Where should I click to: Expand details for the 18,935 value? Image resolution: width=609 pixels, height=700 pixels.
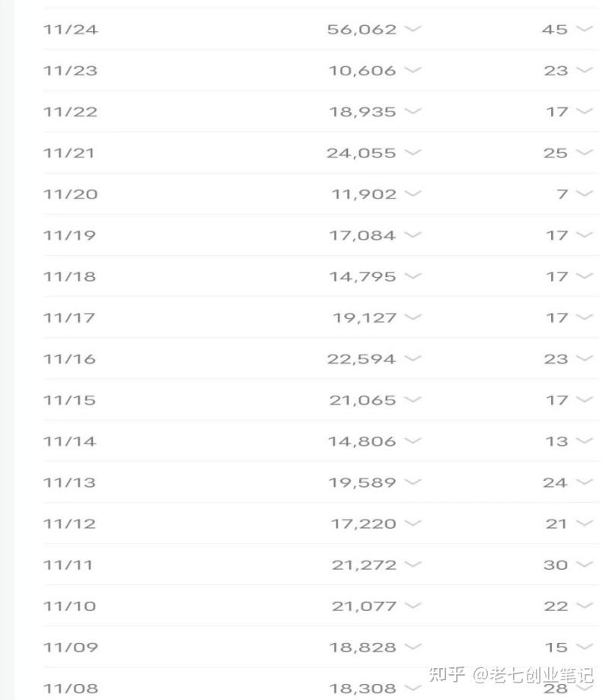pyautogui.click(x=413, y=111)
